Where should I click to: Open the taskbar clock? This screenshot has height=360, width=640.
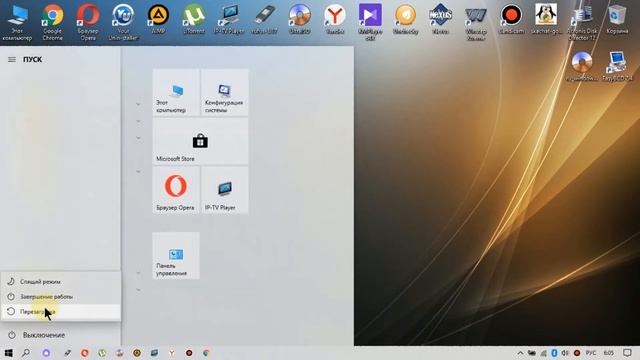609,353
